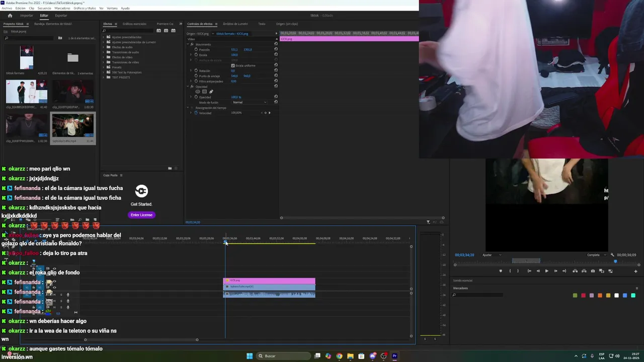Toggle animation stopwatch for Filtro antiparpadeo
Screen dimensions: 644x362
pos(196,81)
